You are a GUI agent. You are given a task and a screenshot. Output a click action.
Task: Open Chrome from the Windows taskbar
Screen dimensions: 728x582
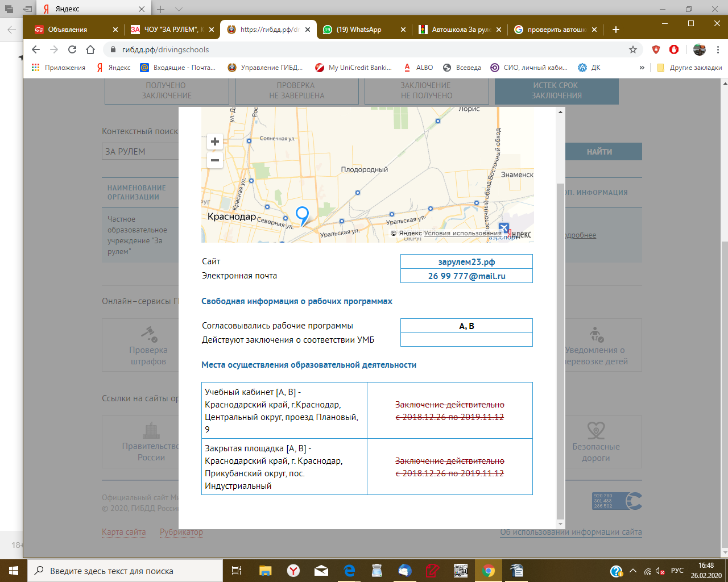tap(489, 571)
